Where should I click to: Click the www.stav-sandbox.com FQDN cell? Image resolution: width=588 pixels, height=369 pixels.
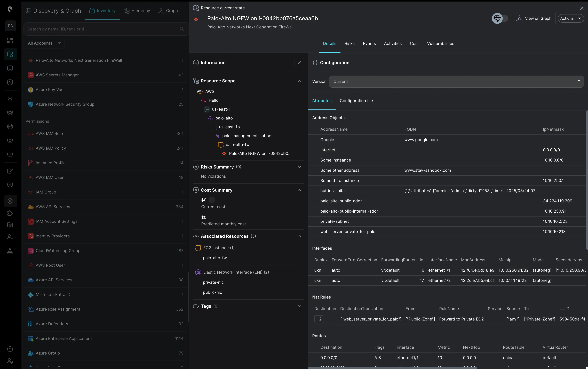click(x=428, y=170)
